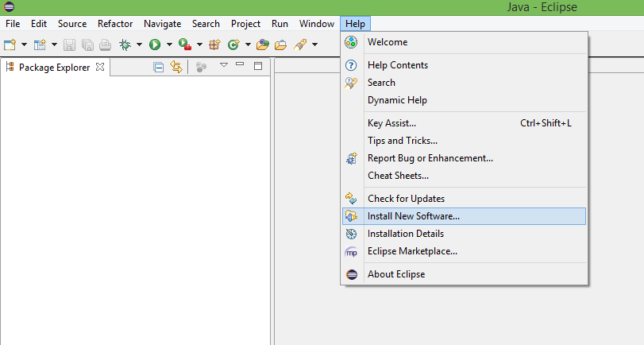Open the New wizard dropdown arrow
Viewport: 644px width, 345px height.
point(24,45)
